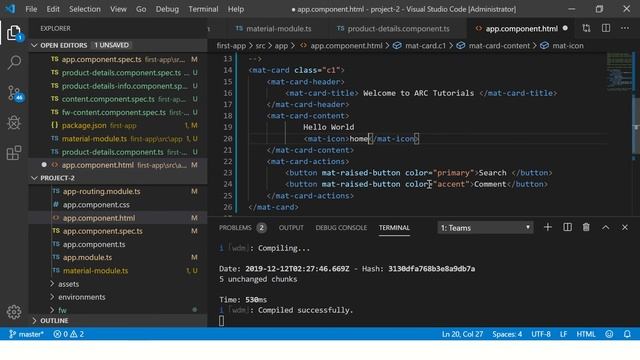
Task: Click the VS Code logo icon
Action: click(10, 9)
